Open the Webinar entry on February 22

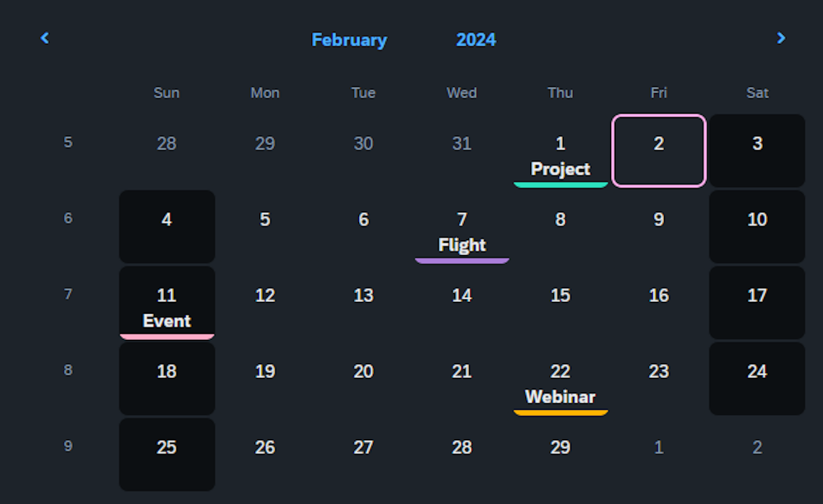(560, 397)
